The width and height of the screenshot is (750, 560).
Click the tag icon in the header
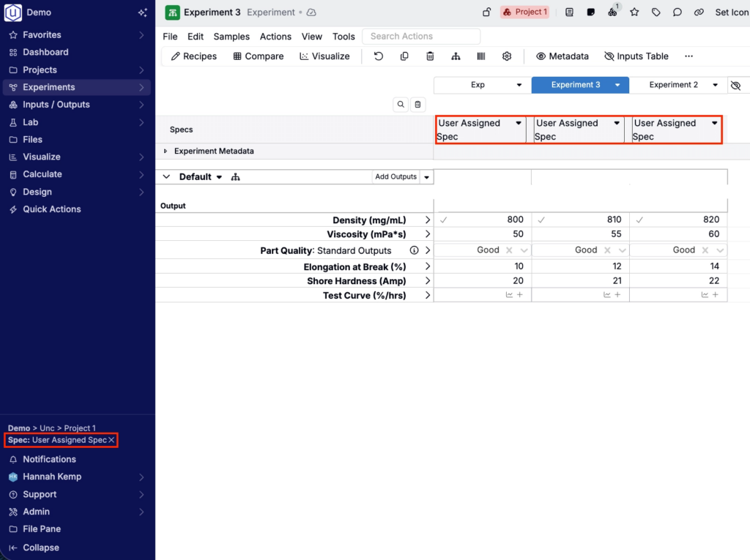click(656, 12)
